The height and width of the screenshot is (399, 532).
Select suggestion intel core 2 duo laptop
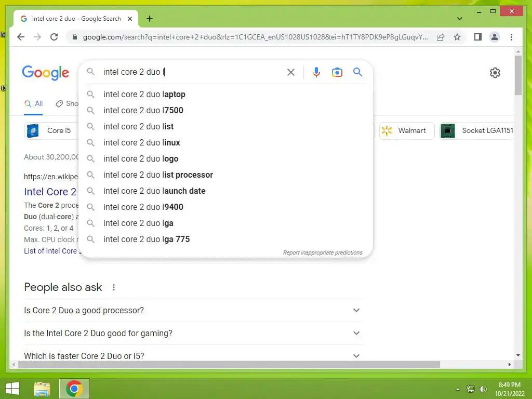(225, 95)
